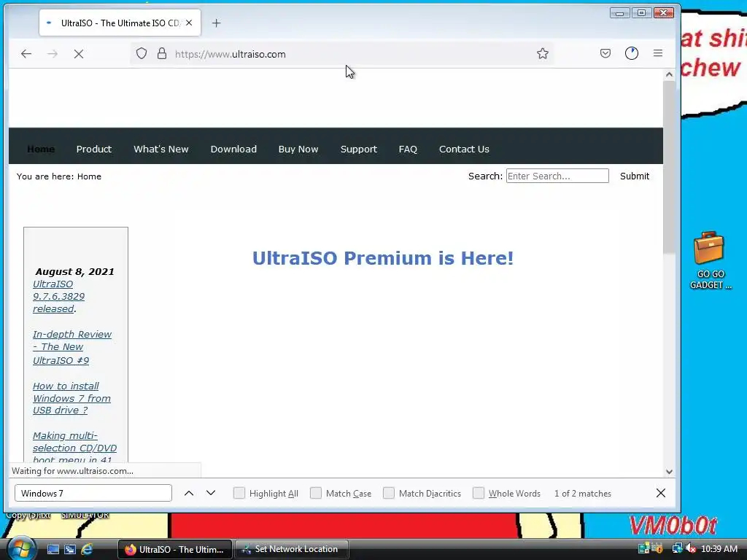Stop loading the page
Viewport: 747px width, 560px height.
tap(79, 54)
